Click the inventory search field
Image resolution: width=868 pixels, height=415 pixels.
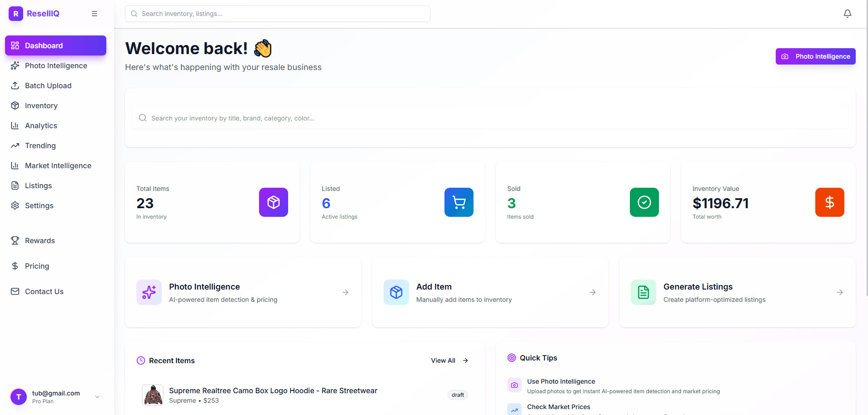tap(318, 118)
